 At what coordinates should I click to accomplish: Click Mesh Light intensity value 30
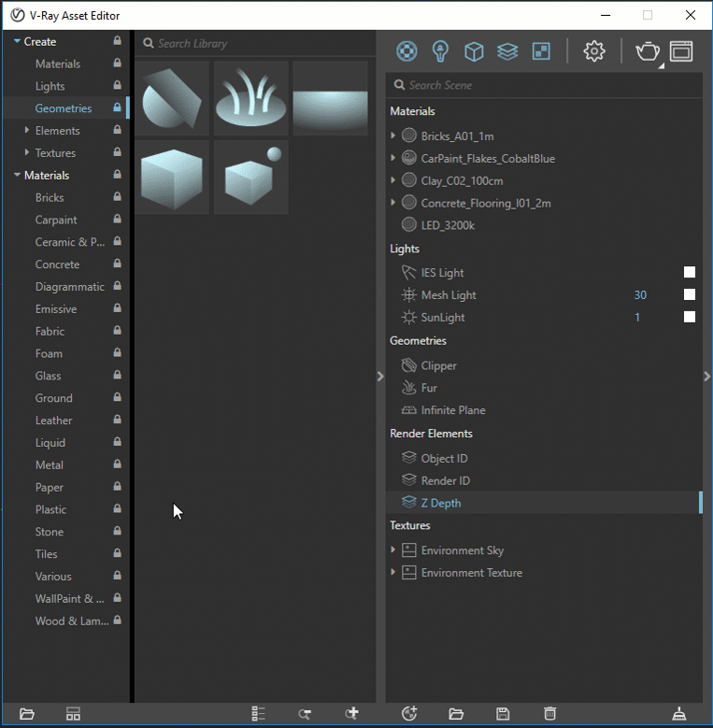pos(640,294)
